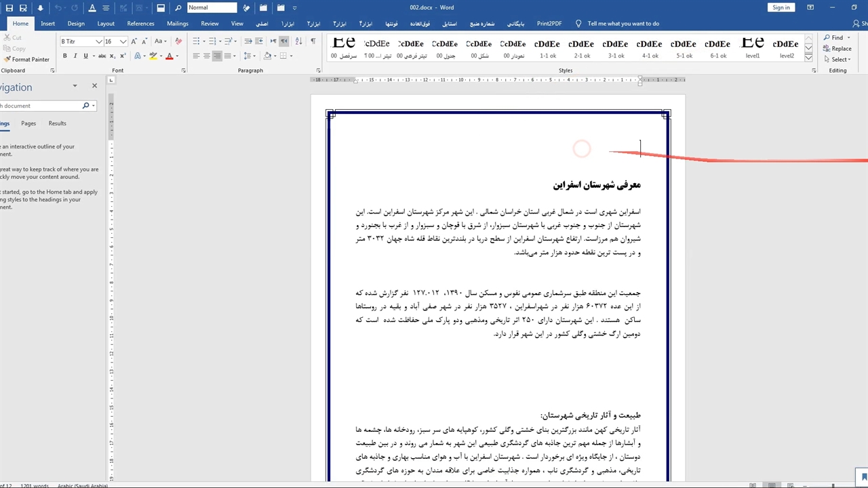The height and width of the screenshot is (488, 868).
Task: Click the Clear All Formatting eraser icon
Action: (178, 41)
